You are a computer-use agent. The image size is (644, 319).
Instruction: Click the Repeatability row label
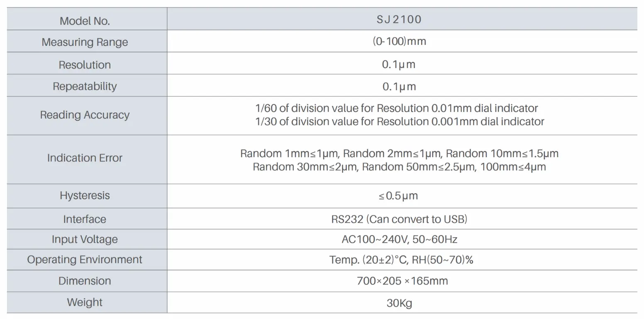[x=85, y=86]
